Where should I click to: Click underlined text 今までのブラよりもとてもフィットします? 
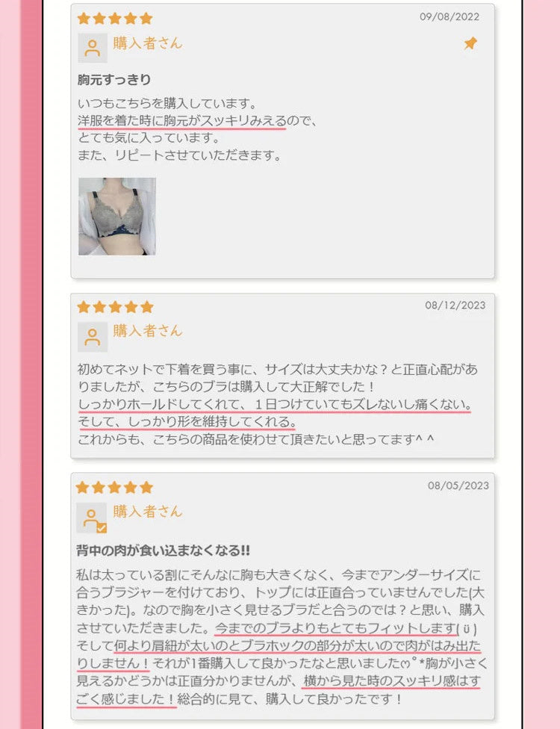335,629
